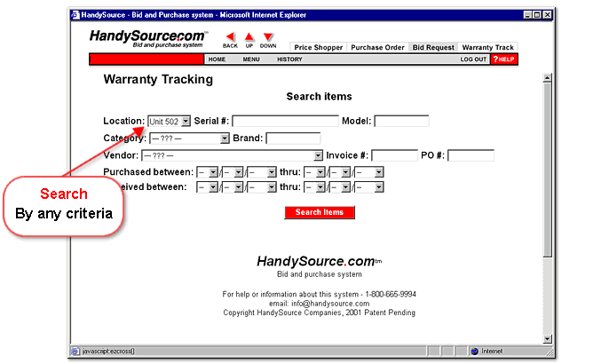Open the HISTORY menu item
The width and height of the screenshot is (609, 364).
point(289,59)
